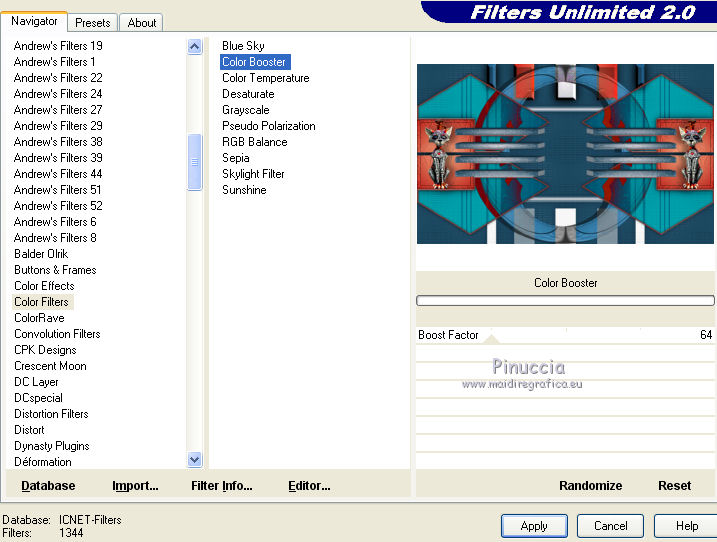This screenshot has height=542, width=717.
Task: Select the Color Filters category
Action: 41,302
